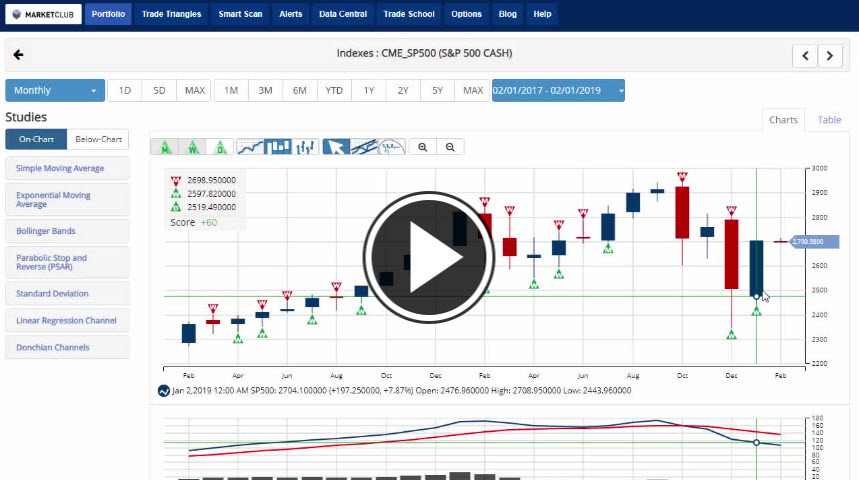
Task: Select the Fibonacci arc drawing tool
Action: [391, 147]
